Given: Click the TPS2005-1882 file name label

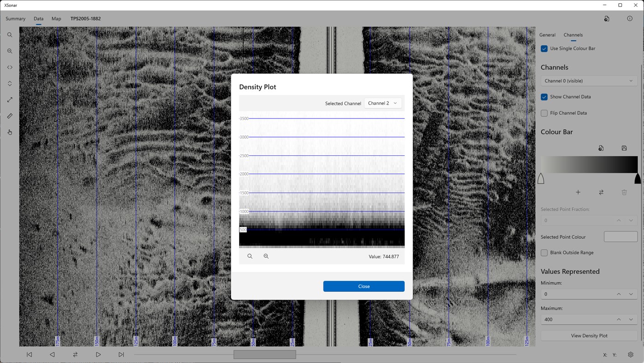Looking at the screenshot, I should click(85, 19).
